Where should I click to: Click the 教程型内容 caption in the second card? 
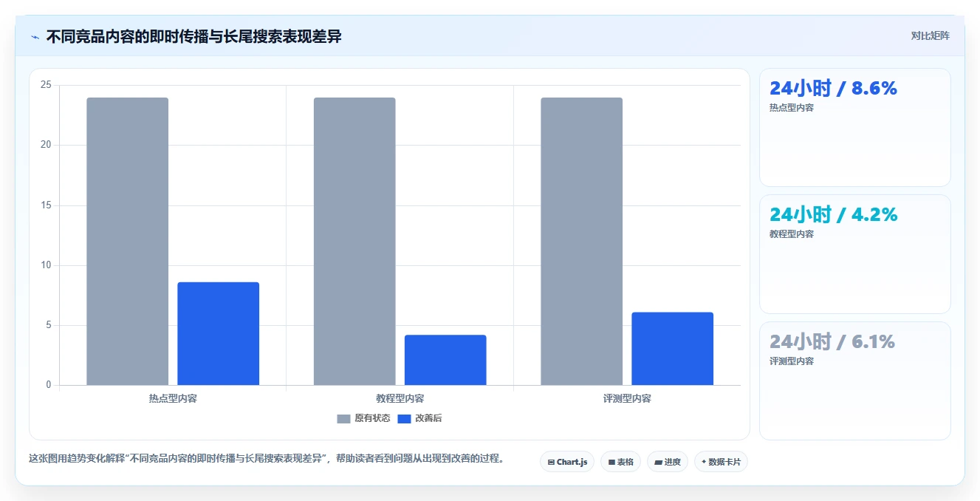tap(792, 234)
